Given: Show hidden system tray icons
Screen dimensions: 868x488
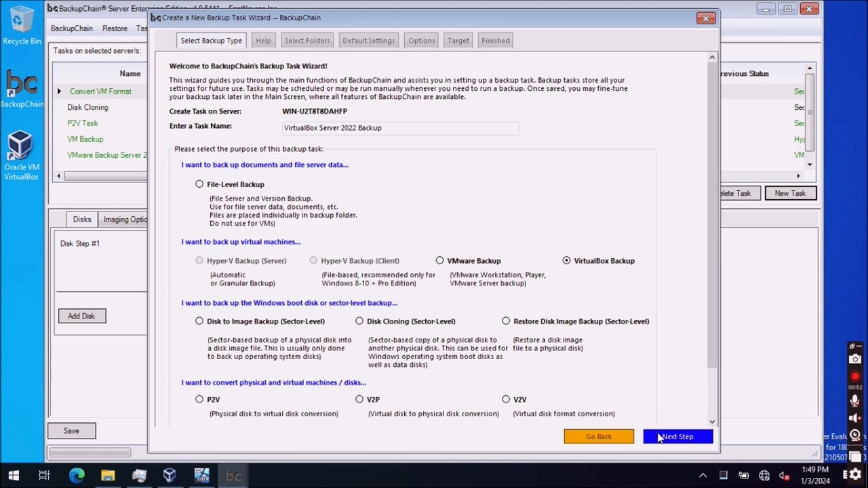Looking at the screenshot, I should pos(703,475).
